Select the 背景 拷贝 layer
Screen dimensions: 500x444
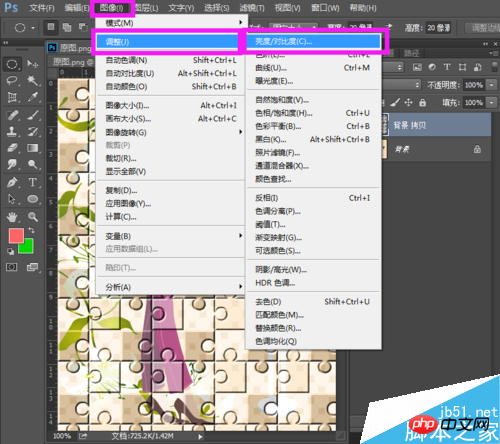click(x=437, y=125)
